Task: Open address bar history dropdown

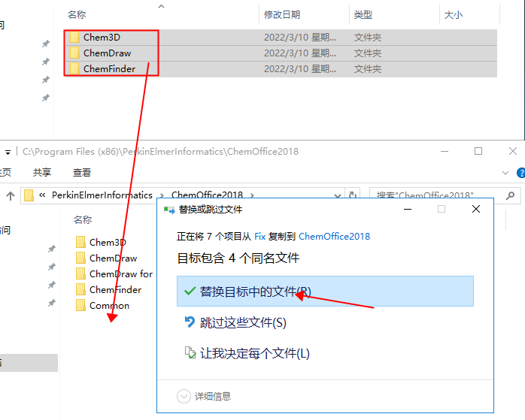Action: (338, 195)
